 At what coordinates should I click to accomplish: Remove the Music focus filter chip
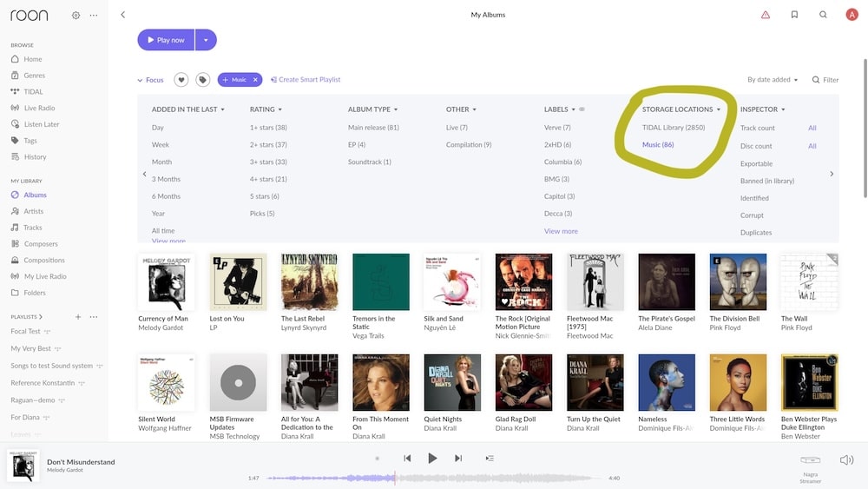pos(255,80)
